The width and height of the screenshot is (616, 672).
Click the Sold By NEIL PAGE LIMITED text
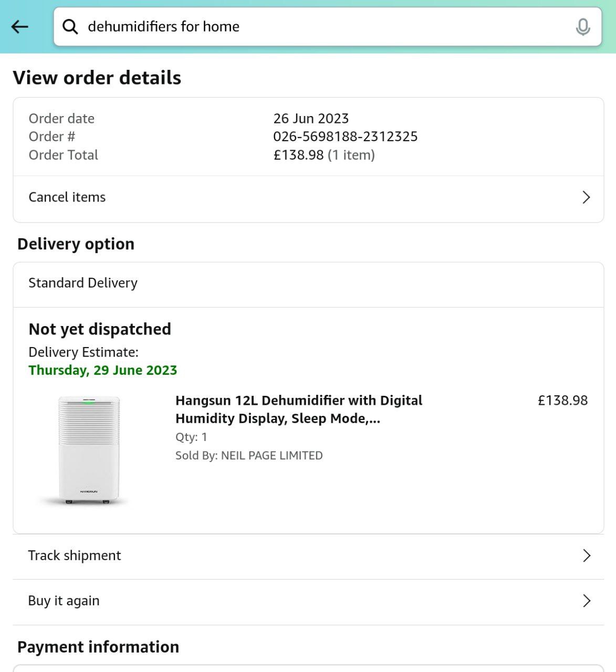(x=249, y=456)
